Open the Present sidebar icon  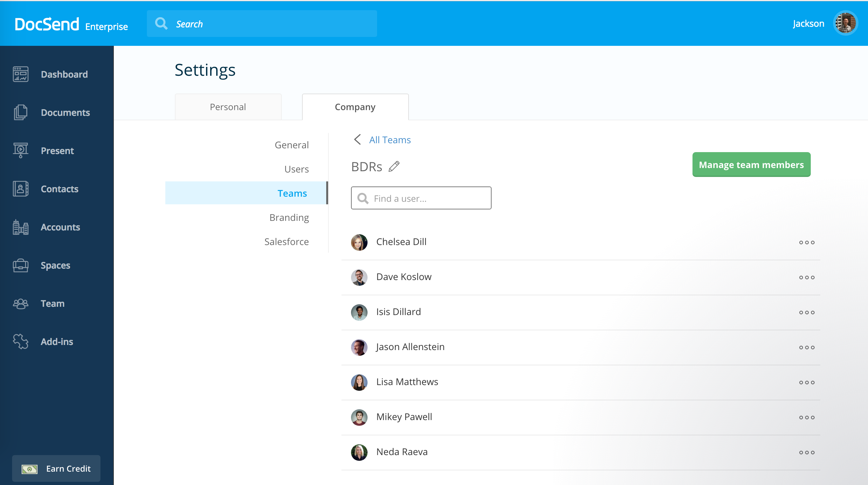coord(21,151)
